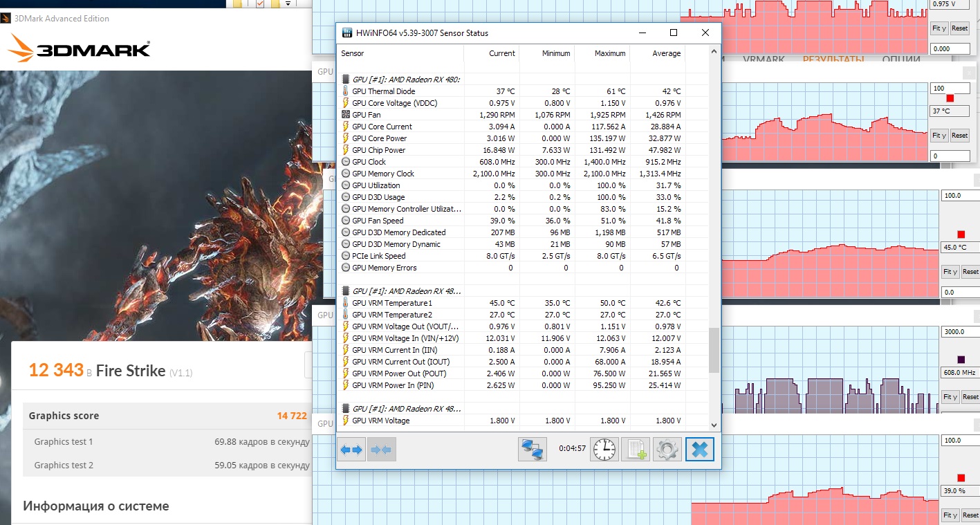This screenshot has width=980, height=525.
Task: Open red color swatch in 37 °C graph
Action: 950,98
